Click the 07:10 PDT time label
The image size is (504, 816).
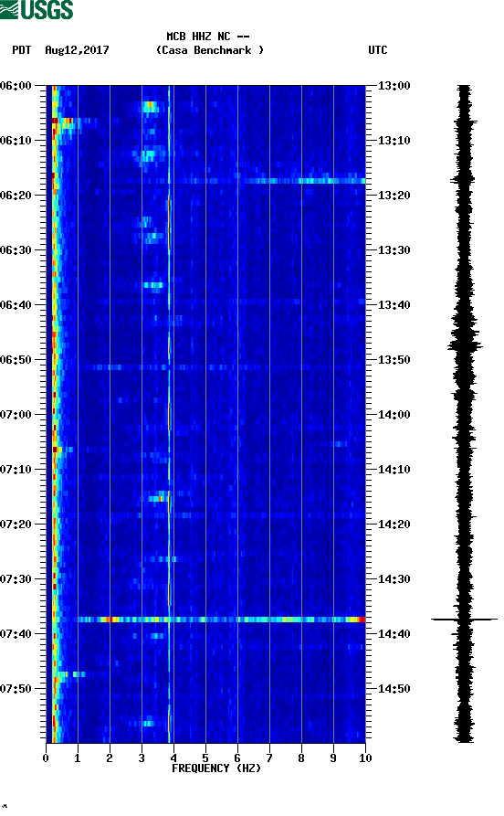pos(16,470)
